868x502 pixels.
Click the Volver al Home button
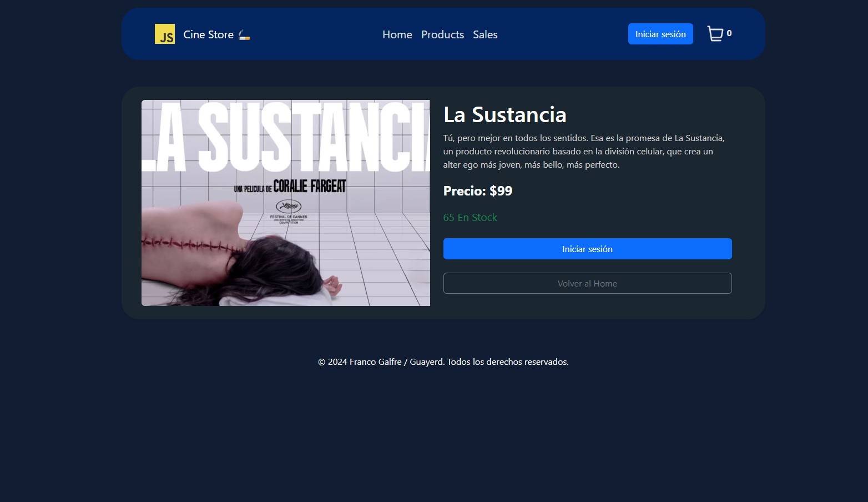point(587,283)
